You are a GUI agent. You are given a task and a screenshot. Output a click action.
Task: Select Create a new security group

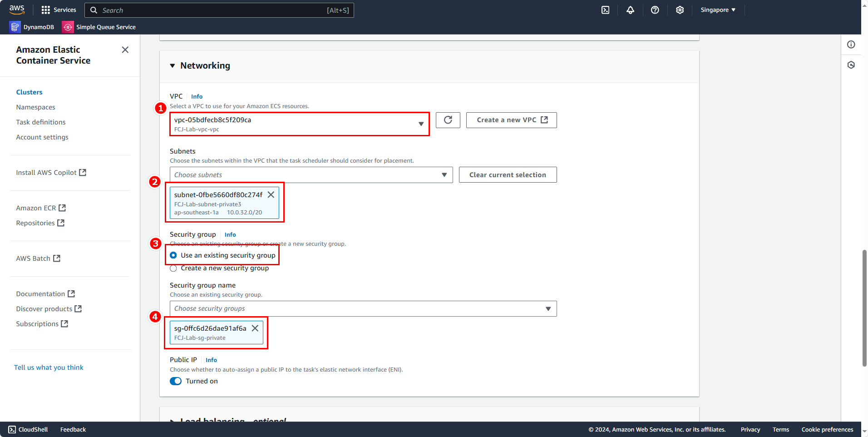click(x=173, y=268)
